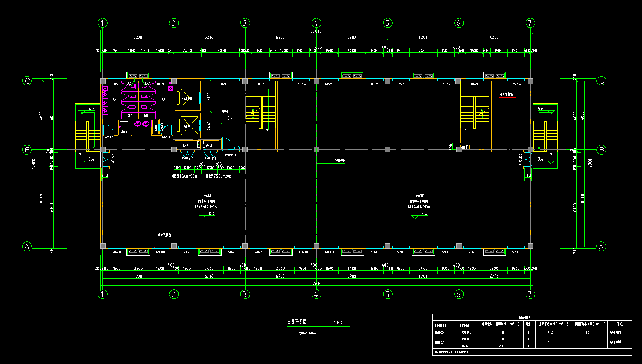Select the left-side axis bubble labeled C
The width and height of the screenshot is (642, 364).
coord(27,81)
